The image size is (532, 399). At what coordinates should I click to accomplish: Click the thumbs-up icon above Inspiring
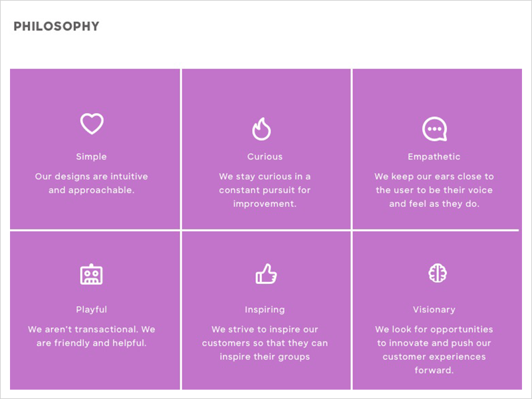[x=266, y=274]
